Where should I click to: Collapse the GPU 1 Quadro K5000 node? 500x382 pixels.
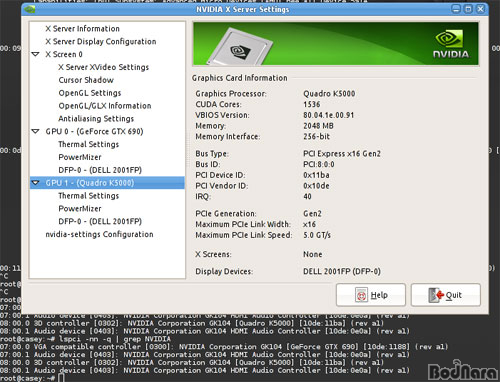(35, 183)
